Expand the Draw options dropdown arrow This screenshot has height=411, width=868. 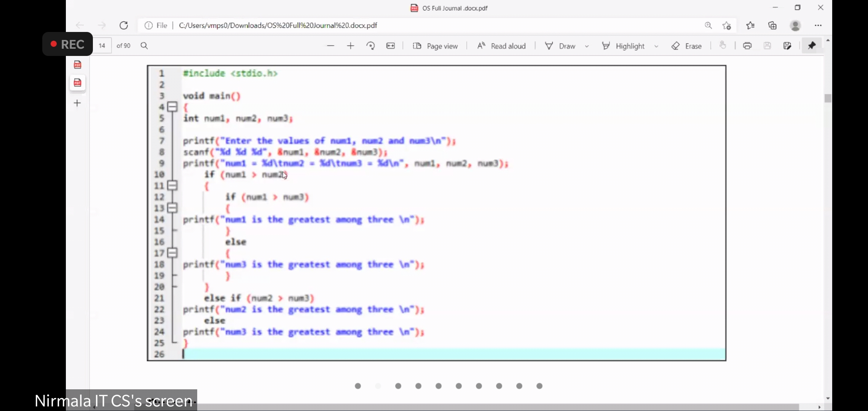pos(587,46)
